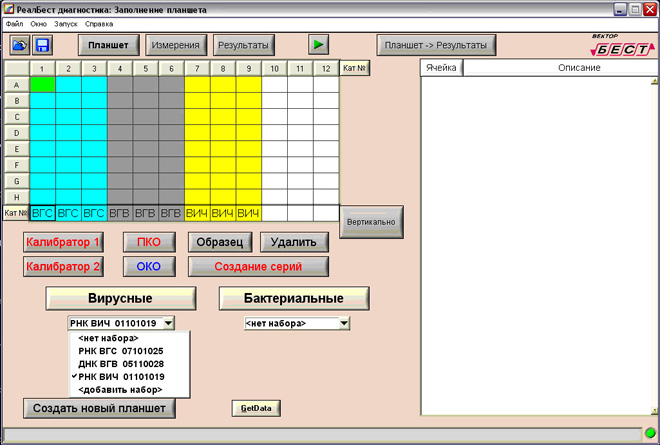Click the Калибратор 1 button
The height and width of the screenshot is (445, 660).
(63, 242)
